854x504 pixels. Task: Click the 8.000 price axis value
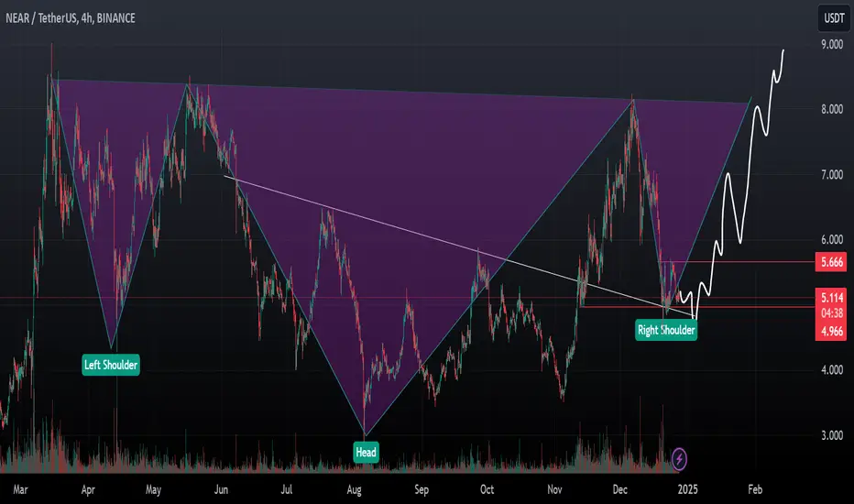point(832,110)
